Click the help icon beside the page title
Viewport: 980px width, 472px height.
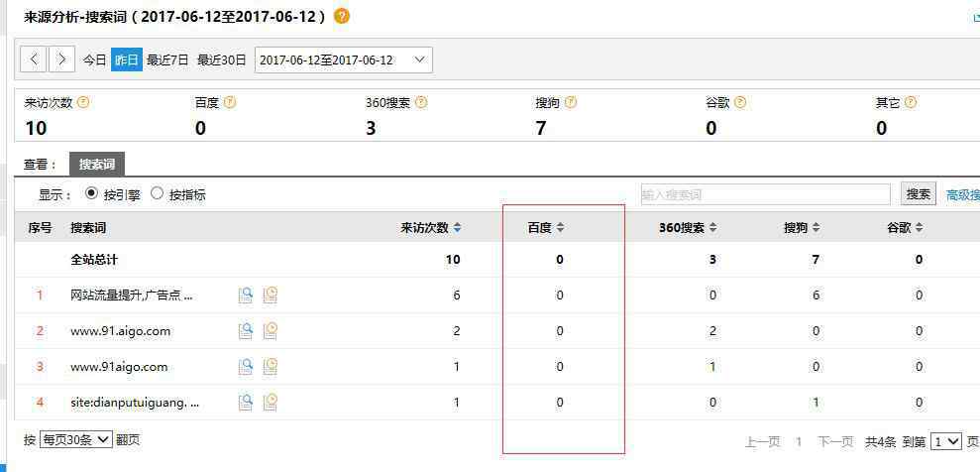click(x=341, y=17)
